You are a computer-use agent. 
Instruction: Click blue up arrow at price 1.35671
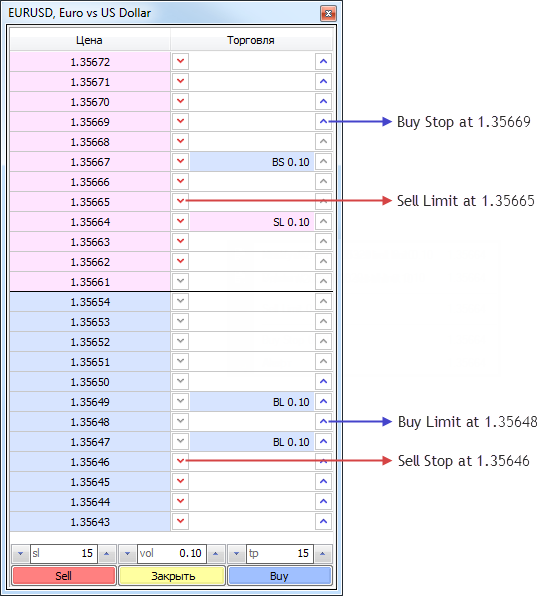click(323, 81)
